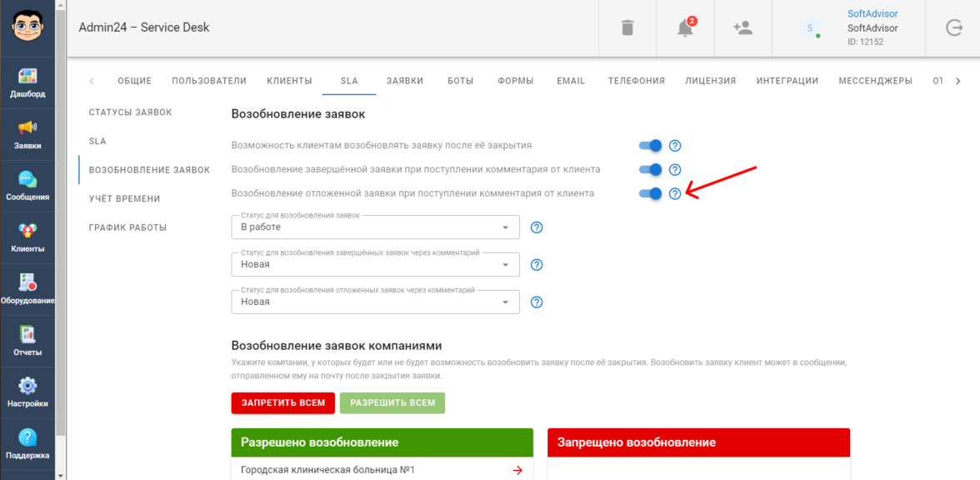Select Городская клиническая больница №1 row
The width and height of the screenshot is (980, 480).
pos(382,469)
